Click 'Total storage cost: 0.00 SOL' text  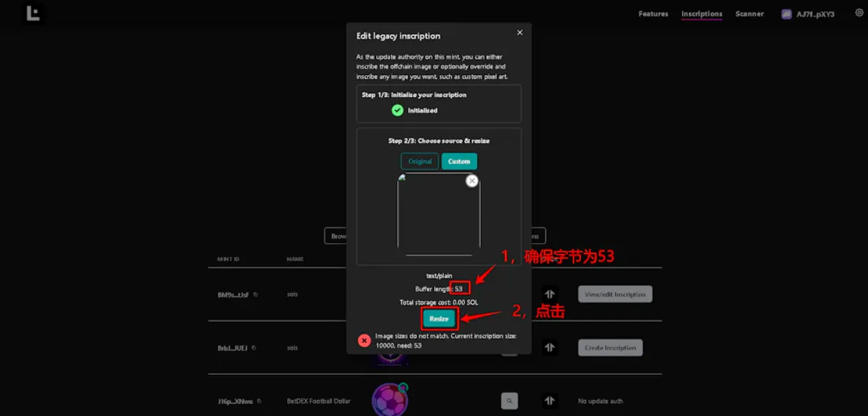[x=439, y=302]
